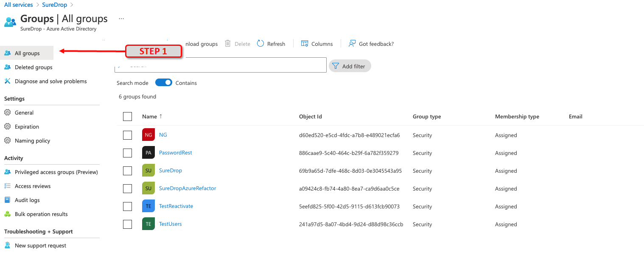This screenshot has width=644, height=264.
Task: Open the TestReactivate group link
Action: pyautogui.click(x=176, y=206)
